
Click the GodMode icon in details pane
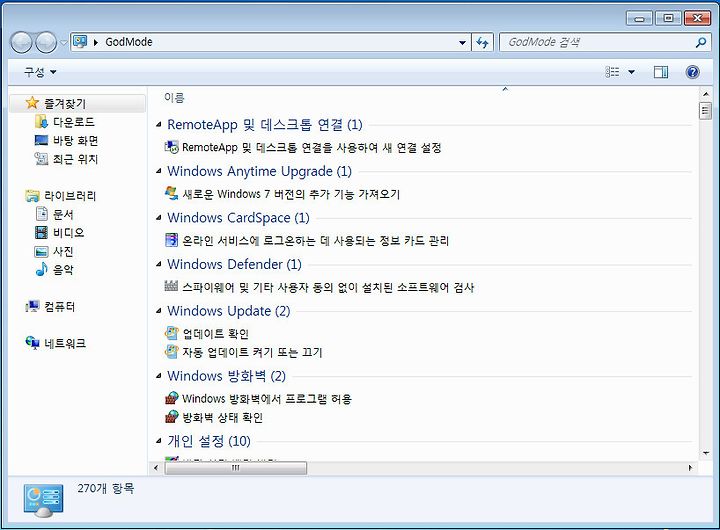coord(43,500)
